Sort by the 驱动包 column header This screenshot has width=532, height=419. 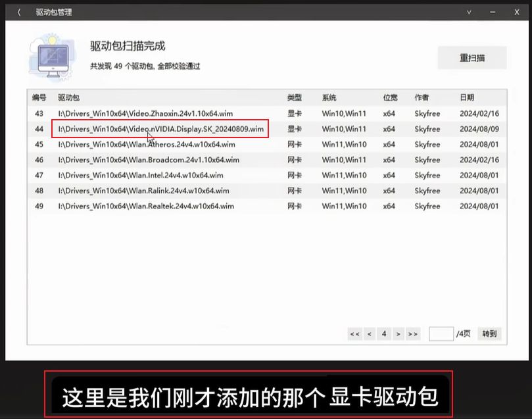coord(68,97)
